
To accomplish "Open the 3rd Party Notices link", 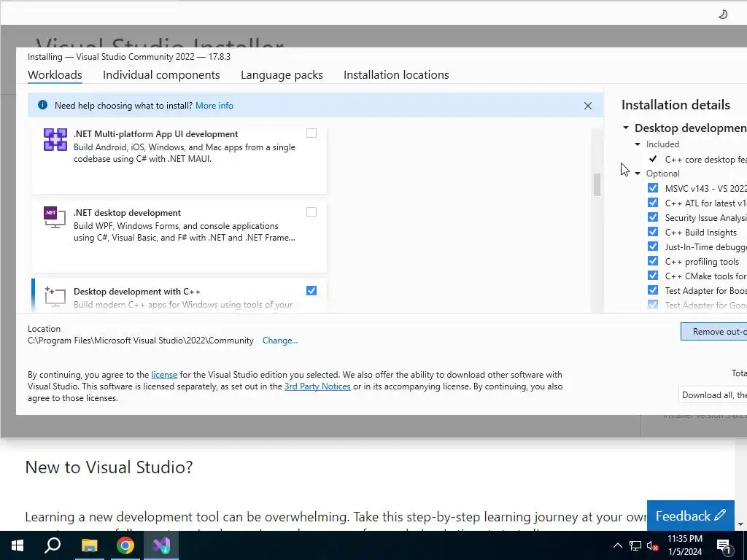I will [x=317, y=386].
